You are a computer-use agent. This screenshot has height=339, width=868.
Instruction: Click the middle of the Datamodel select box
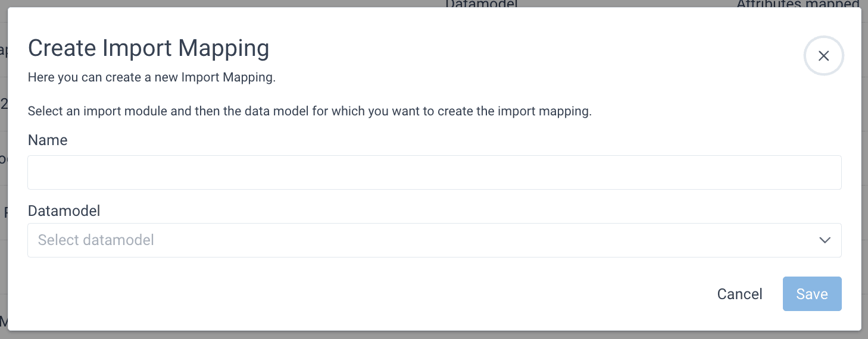(x=434, y=240)
